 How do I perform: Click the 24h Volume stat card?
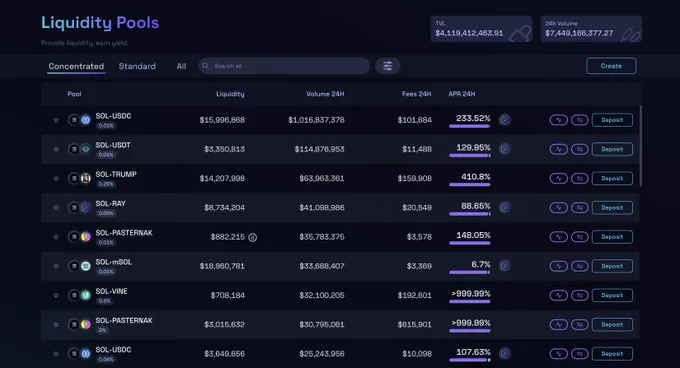tap(591, 29)
